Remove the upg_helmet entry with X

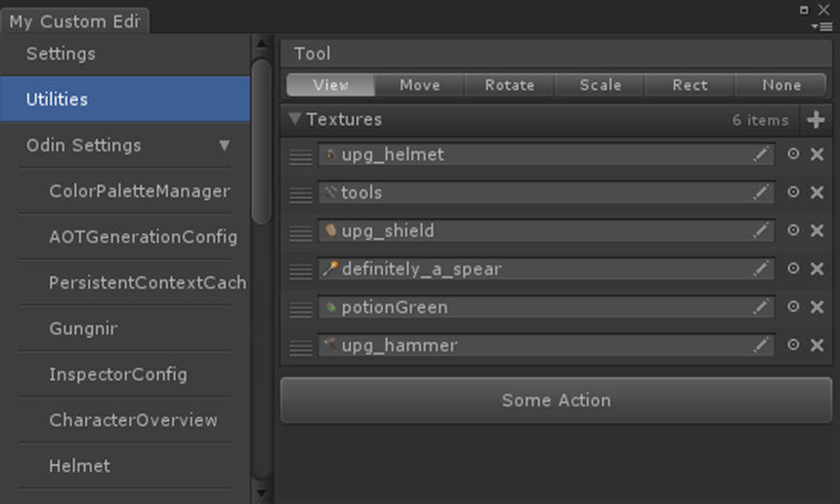[818, 154]
